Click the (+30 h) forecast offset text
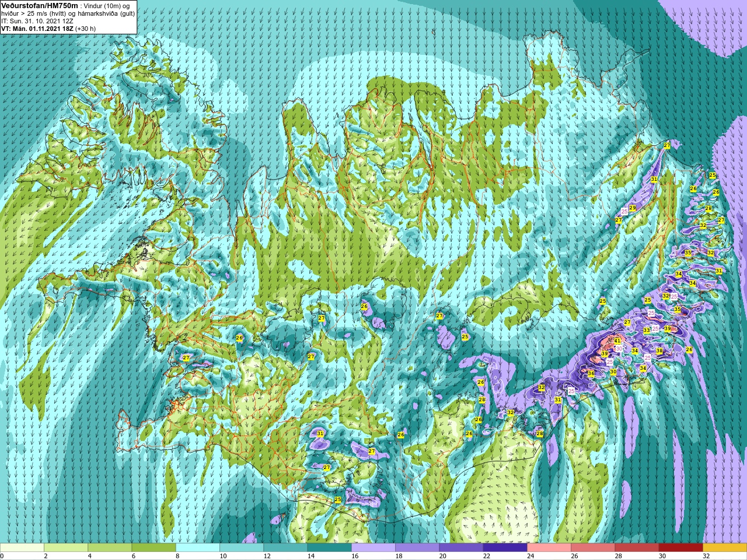Screen dimensions: 747x560 coord(85,28)
